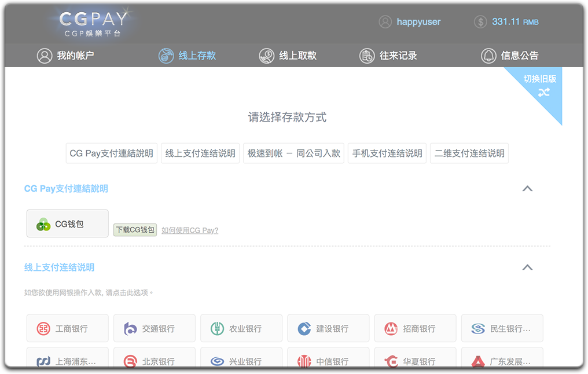Click the happyuser profile avatar icon
588x374 pixels.
(x=385, y=22)
